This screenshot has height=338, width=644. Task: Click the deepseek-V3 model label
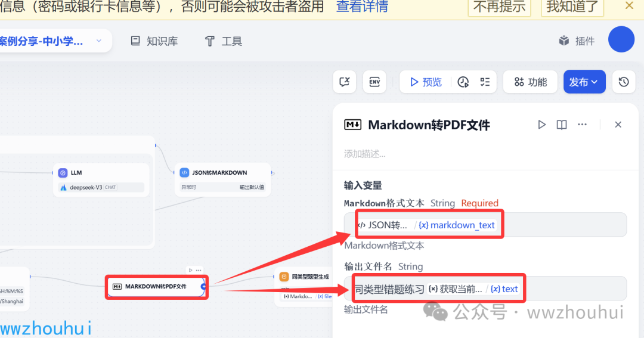pos(86,187)
